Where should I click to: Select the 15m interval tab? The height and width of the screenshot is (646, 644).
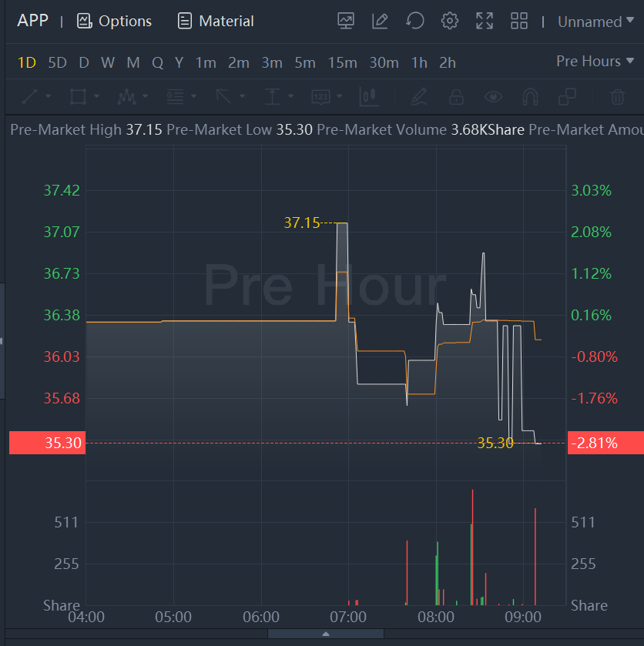(x=341, y=62)
